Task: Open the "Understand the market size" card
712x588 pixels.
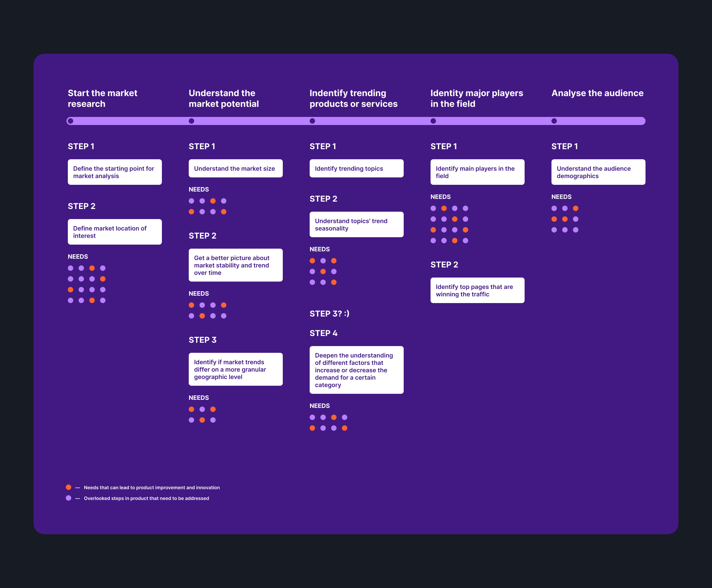Action: (235, 168)
